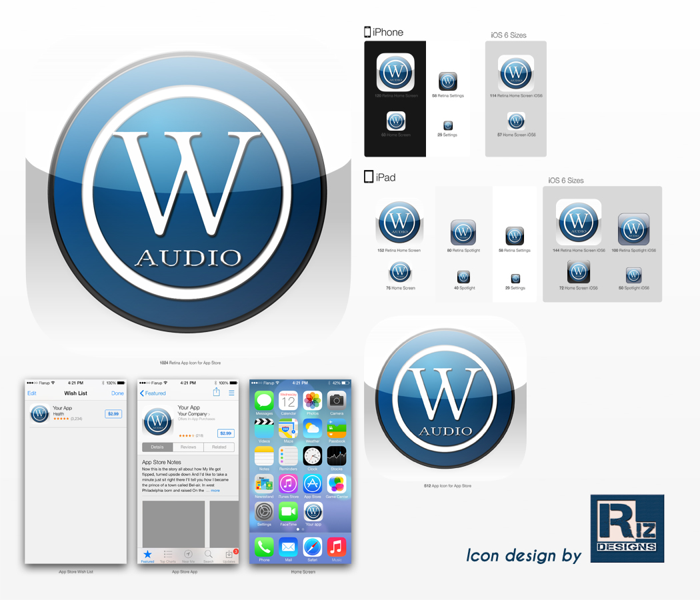Open the hamburger list menu in App Store

click(231, 393)
